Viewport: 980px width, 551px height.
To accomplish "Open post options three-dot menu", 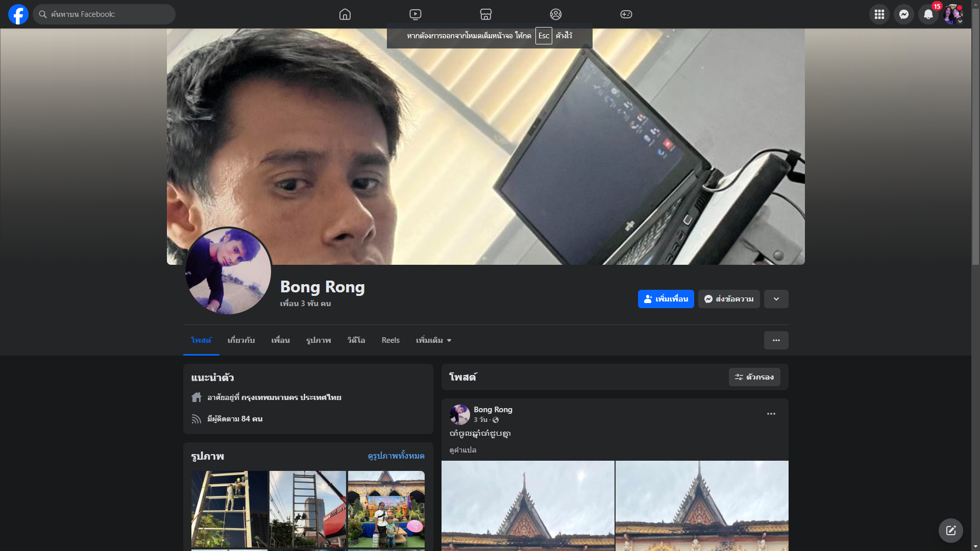I will click(771, 414).
